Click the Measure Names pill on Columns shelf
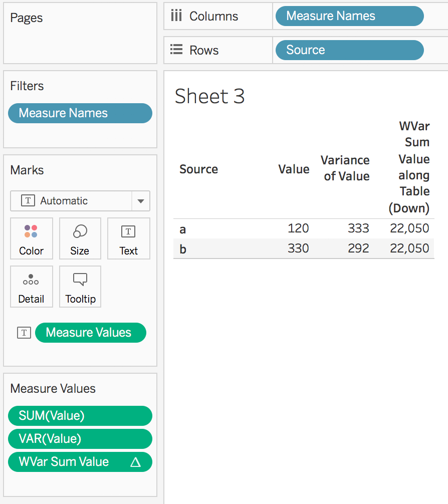This screenshot has height=504, width=448. pyautogui.click(x=349, y=16)
